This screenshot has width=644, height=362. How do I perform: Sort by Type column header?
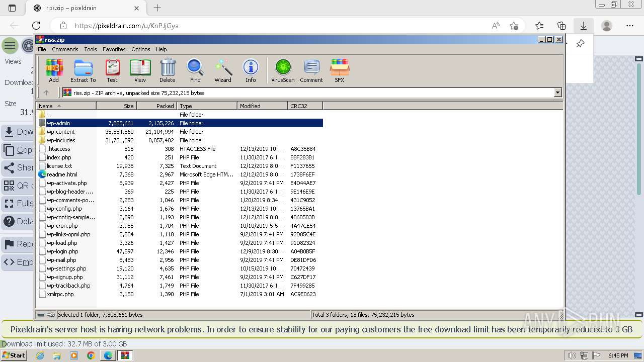click(207, 106)
